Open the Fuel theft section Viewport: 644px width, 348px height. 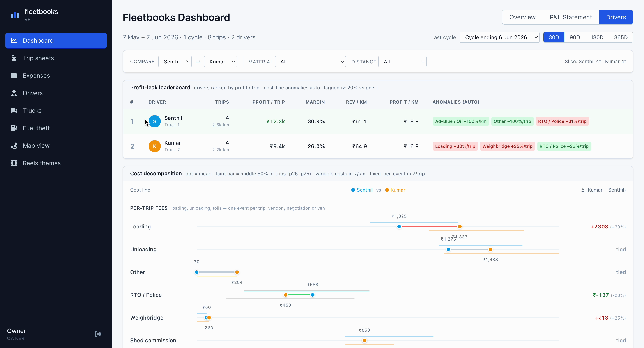[56, 128]
